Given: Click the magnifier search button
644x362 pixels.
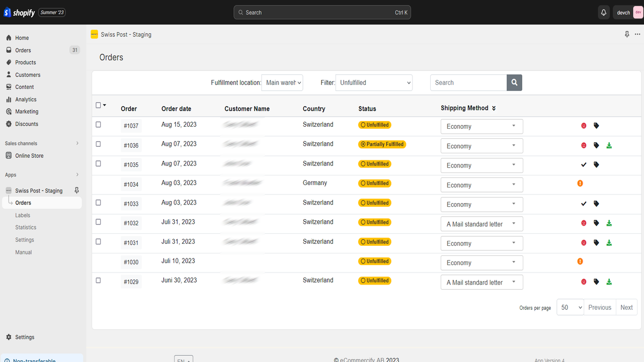Looking at the screenshot, I should pos(514,82).
